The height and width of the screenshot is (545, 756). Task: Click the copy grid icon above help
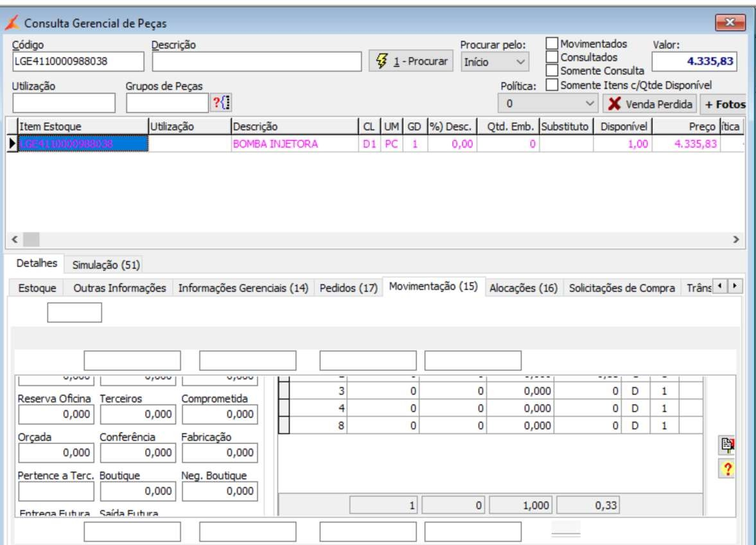(727, 445)
